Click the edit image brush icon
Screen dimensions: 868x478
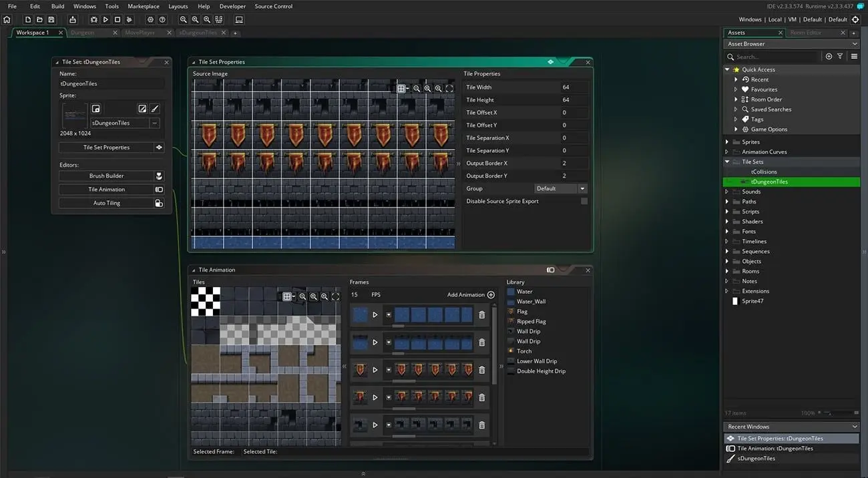pyautogui.click(x=154, y=109)
